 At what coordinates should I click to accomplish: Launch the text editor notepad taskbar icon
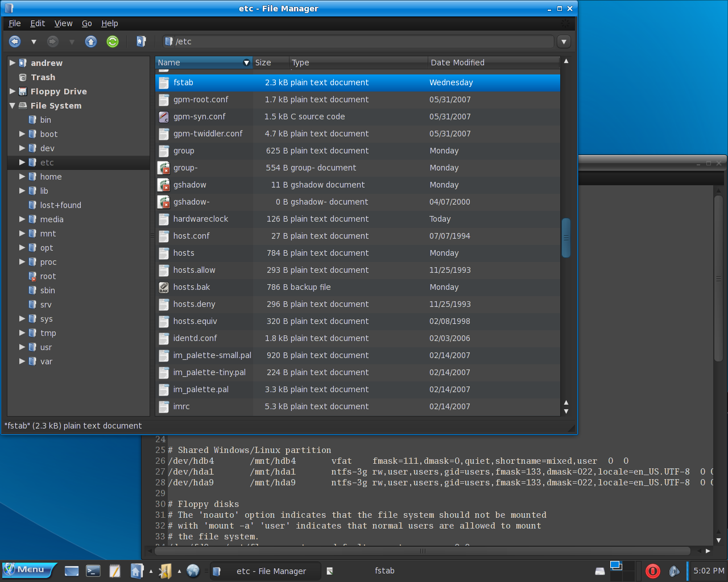point(115,571)
